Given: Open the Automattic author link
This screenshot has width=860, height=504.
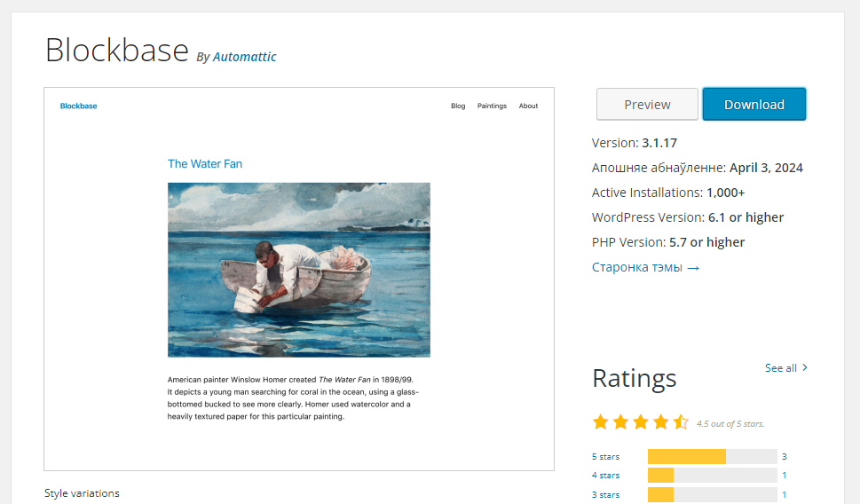Looking at the screenshot, I should (244, 57).
